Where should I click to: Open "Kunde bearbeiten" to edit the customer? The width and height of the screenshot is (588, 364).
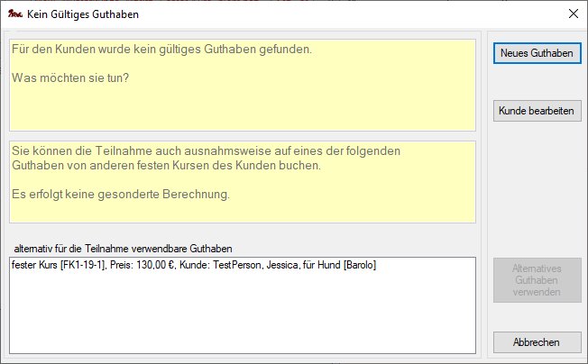[x=537, y=112]
